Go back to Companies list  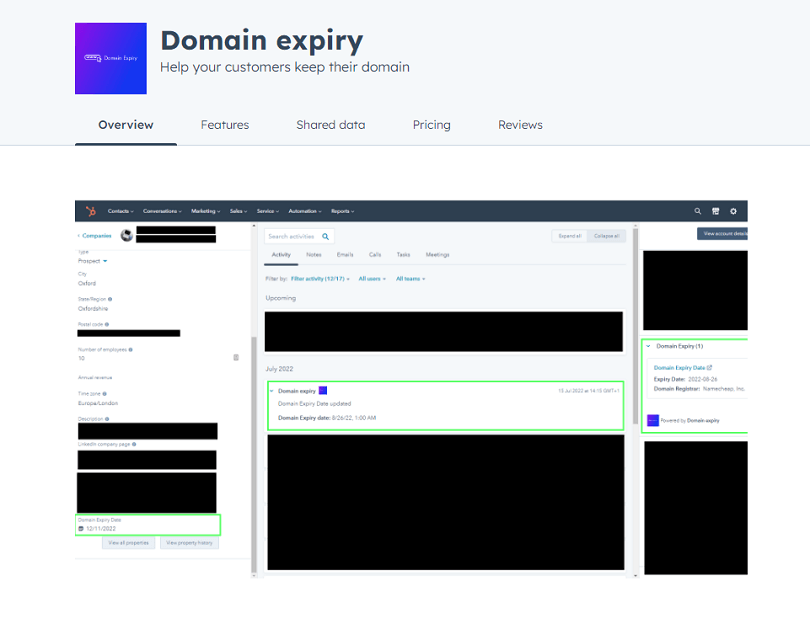pos(95,236)
